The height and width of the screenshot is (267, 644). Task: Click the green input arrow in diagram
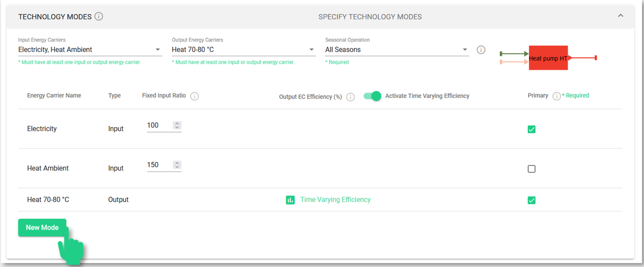click(514, 53)
